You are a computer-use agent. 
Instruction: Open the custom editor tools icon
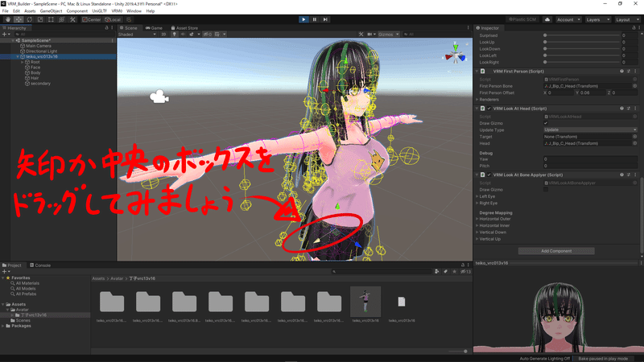coord(72,19)
